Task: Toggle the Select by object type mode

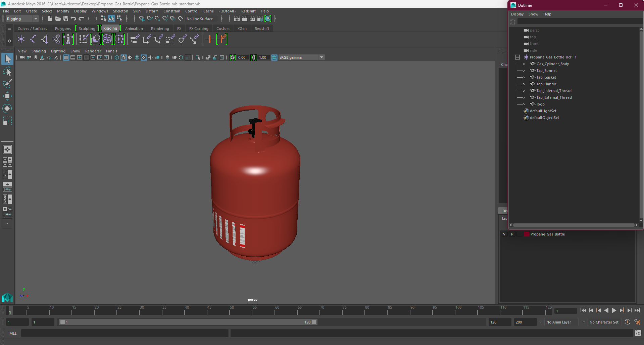Action: 111,19
